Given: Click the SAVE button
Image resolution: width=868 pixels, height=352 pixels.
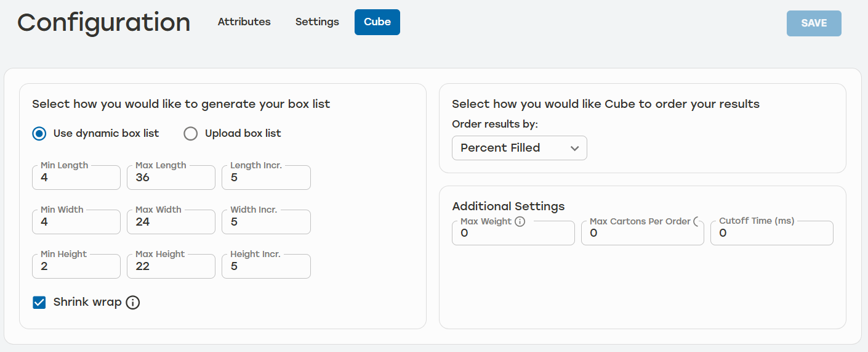Looking at the screenshot, I should [x=814, y=23].
